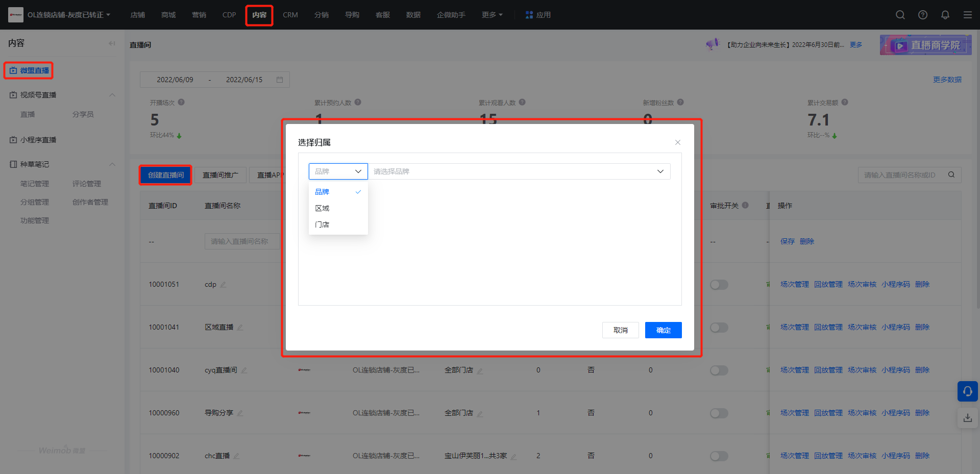The height and width of the screenshot is (474, 980).
Task: Collapse the 视频号直播 sidebar group
Action: (x=112, y=95)
